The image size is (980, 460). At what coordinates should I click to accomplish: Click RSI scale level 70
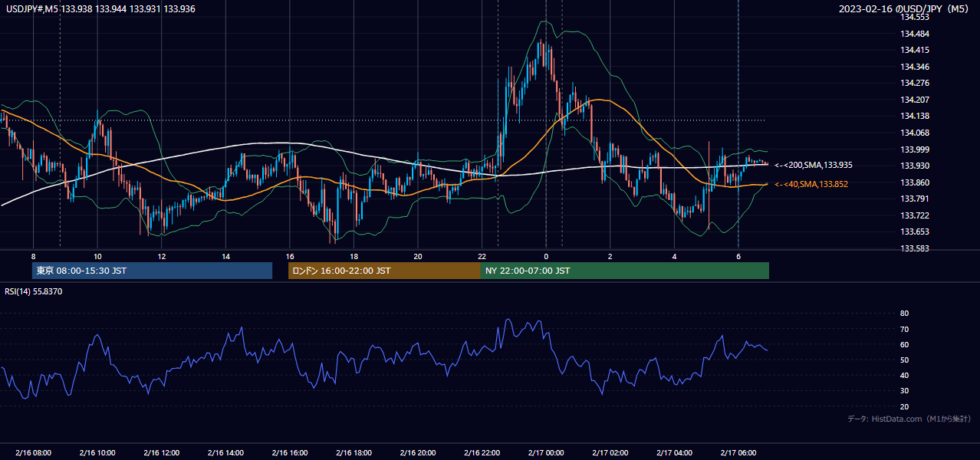tap(904, 329)
